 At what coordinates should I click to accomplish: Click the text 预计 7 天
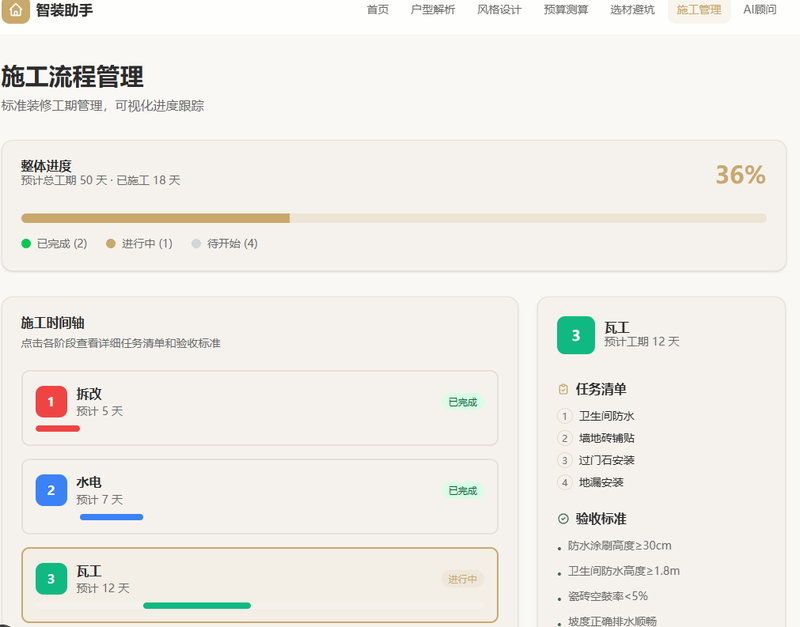[x=99, y=500]
